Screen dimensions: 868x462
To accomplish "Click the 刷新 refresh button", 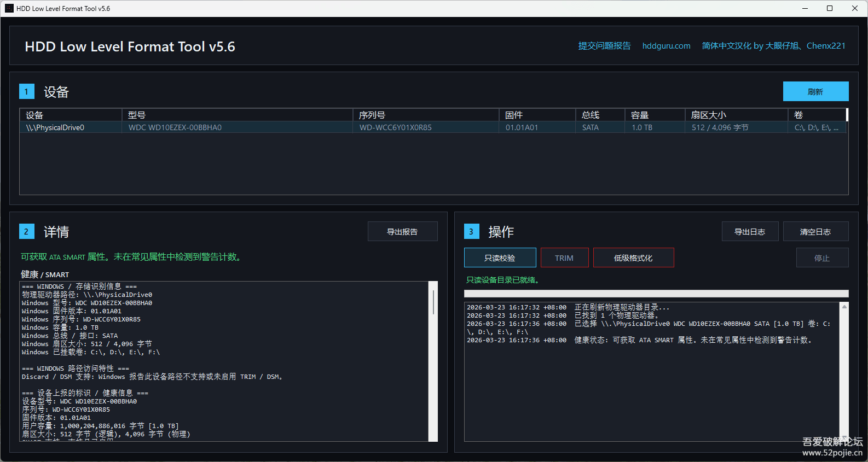I will click(x=815, y=91).
